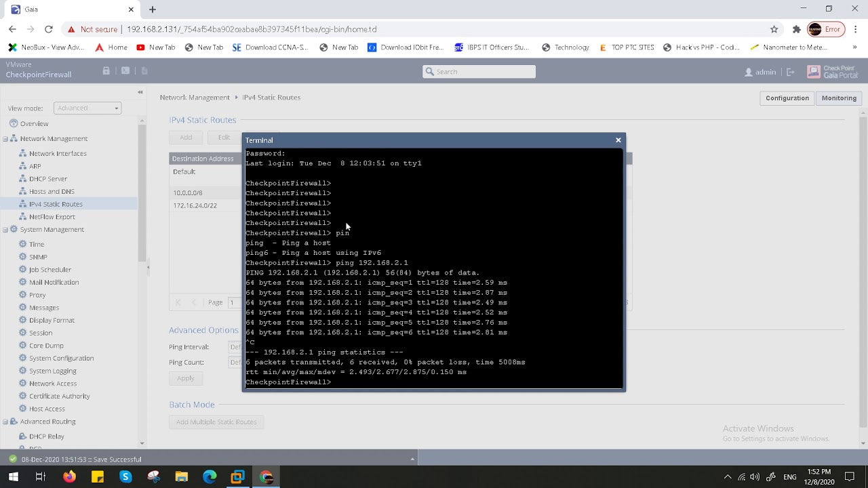Click the configuration lock icon in Gaia header

(x=106, y=70)
